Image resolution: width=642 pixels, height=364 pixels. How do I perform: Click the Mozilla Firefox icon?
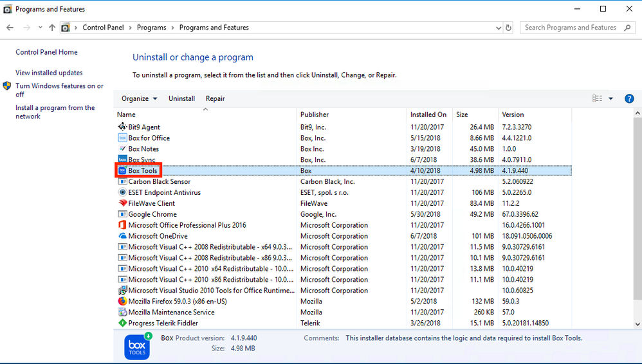pos(122,301)
